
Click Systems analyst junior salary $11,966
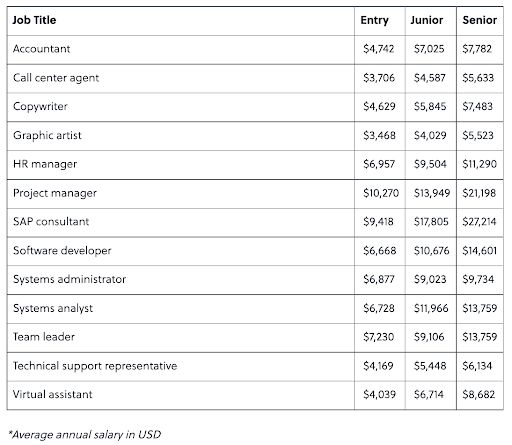tap(431, 308)
